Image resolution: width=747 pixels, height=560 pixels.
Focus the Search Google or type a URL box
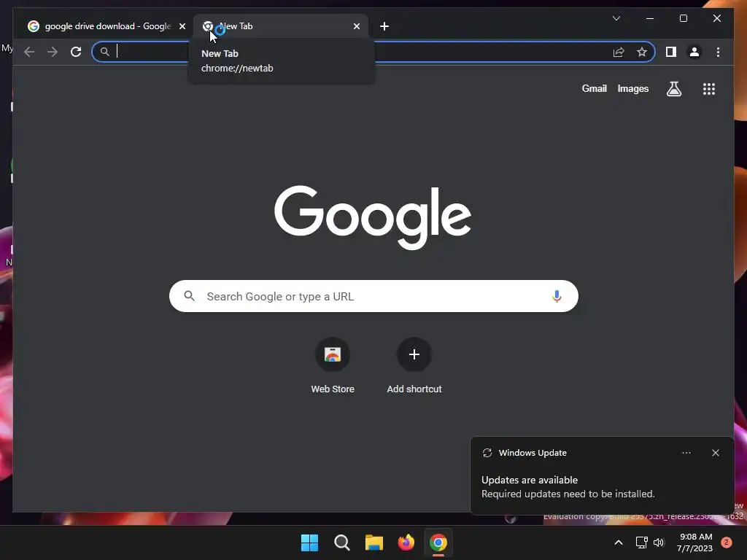[x=373, y=296]
